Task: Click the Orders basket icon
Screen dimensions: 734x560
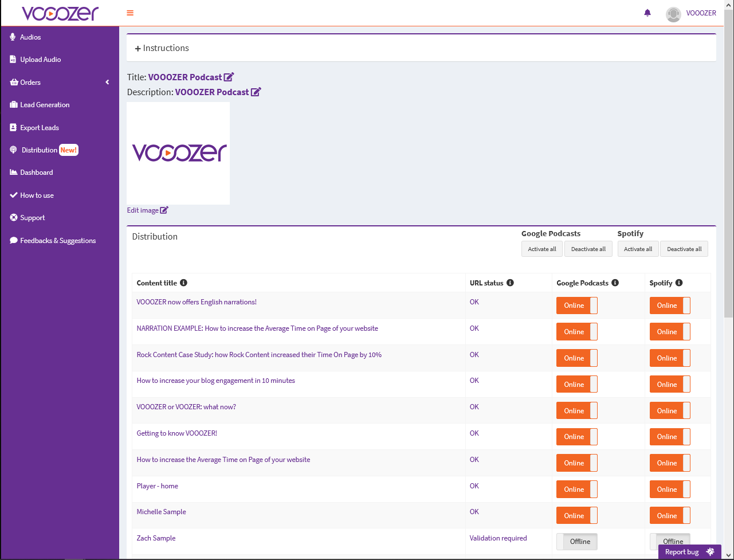Action: click(x=14, y=83)
